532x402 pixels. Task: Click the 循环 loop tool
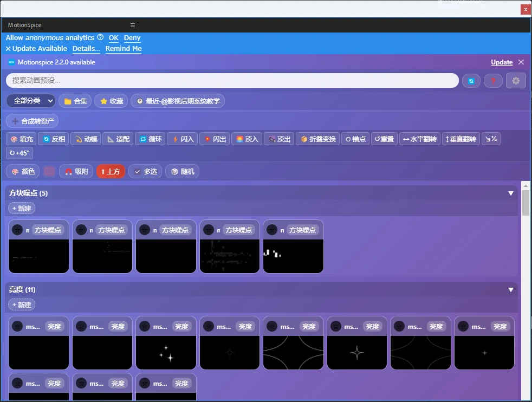[150, 139]
